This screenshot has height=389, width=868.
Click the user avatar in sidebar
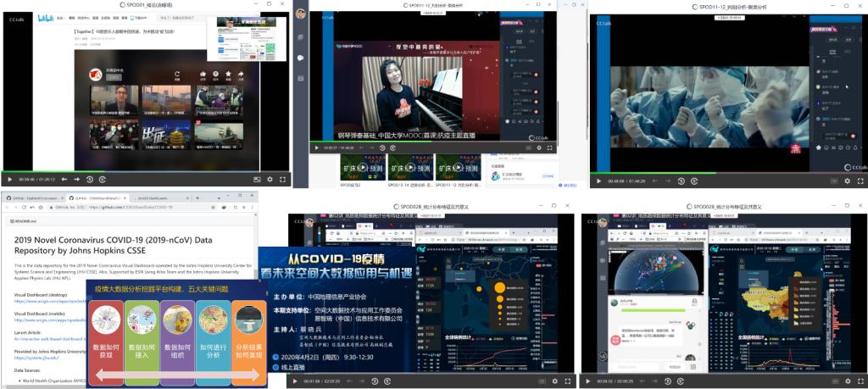pos(300,15)
